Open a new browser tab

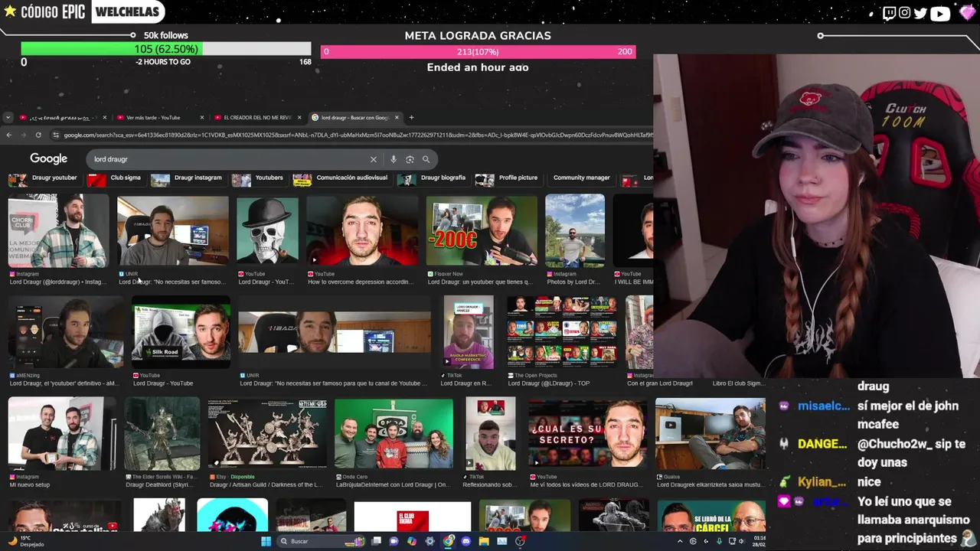[411, 117]
